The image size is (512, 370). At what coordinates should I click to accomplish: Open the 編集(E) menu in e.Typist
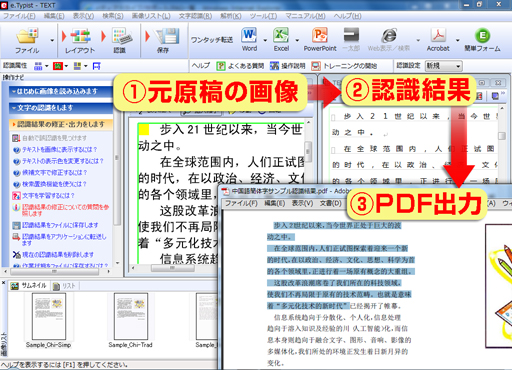click(54, 16)
